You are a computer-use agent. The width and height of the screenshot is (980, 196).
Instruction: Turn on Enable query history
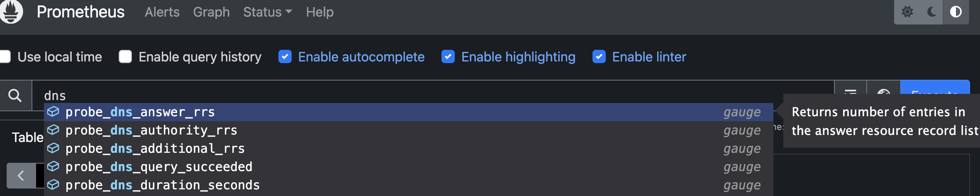(x=125, y=56)
